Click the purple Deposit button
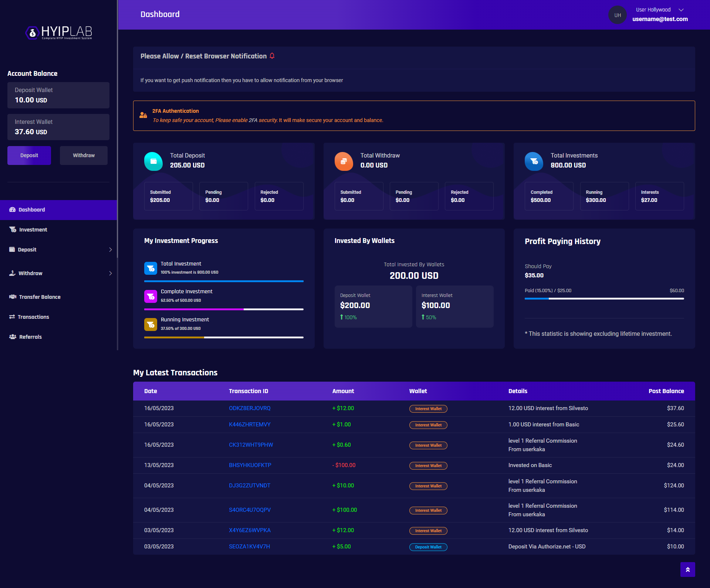 pyautogui.click(x=29, y=155)
